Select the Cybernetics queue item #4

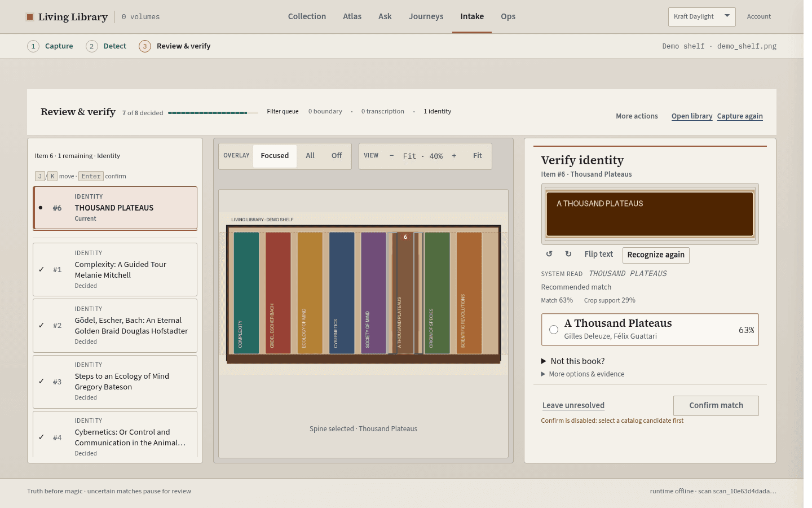115,435
